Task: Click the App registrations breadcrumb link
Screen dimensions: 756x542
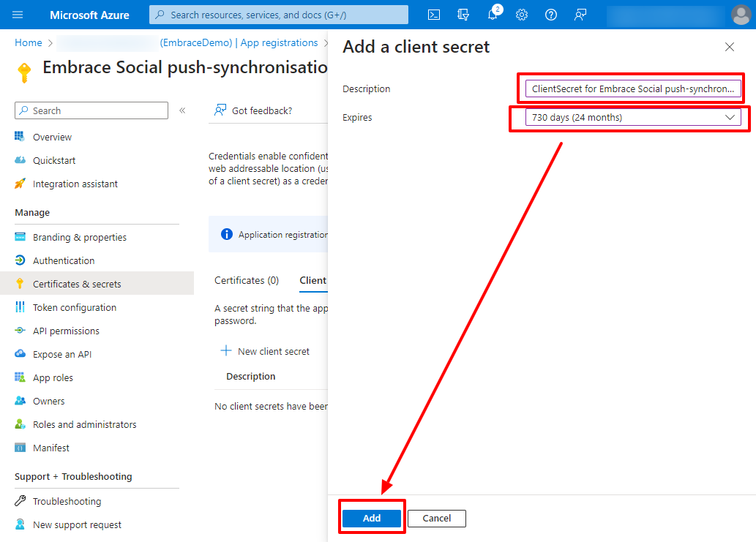Action: (x=279, y=43)
